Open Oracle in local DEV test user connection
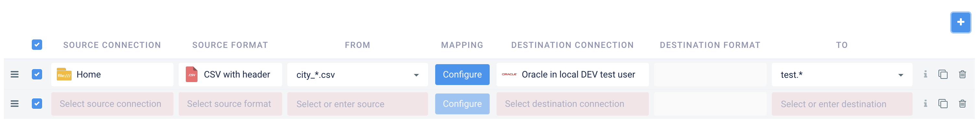 [x=573, y=74]
